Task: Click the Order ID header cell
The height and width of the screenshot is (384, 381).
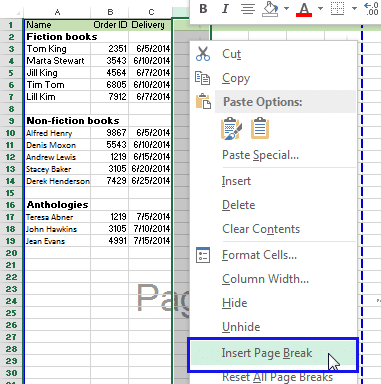Action: pyautogui.click(x=110, y=25)
